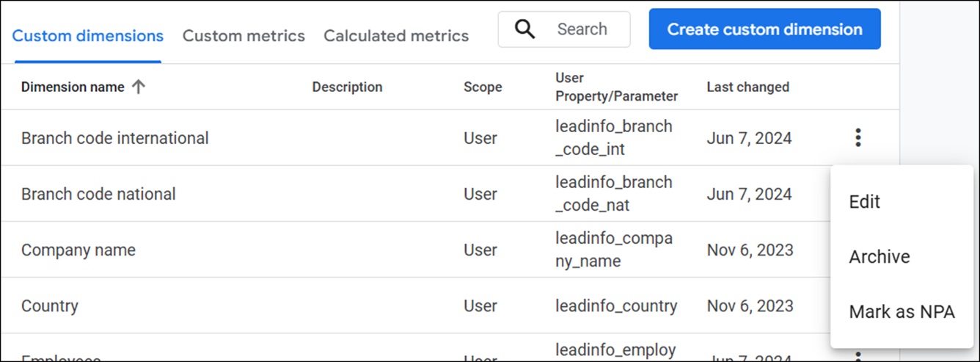The width and height of the screenshot is (980, 362).
Task: Click the Jun 7, 2024 date for Branch code international
Action: (x=749, y=138)
